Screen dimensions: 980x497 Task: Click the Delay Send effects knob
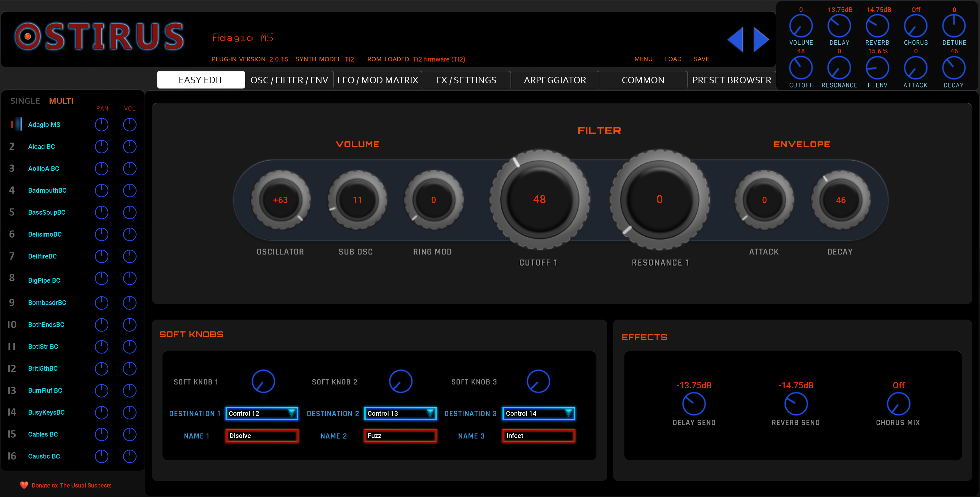tap(694, 404)
